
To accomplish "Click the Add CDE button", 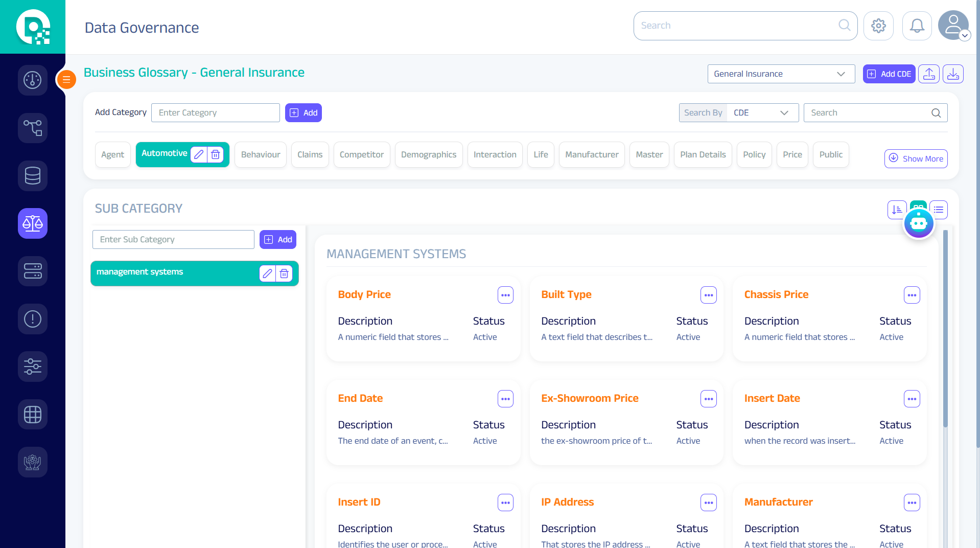I will pyautogui.click(x=889, y=74).
